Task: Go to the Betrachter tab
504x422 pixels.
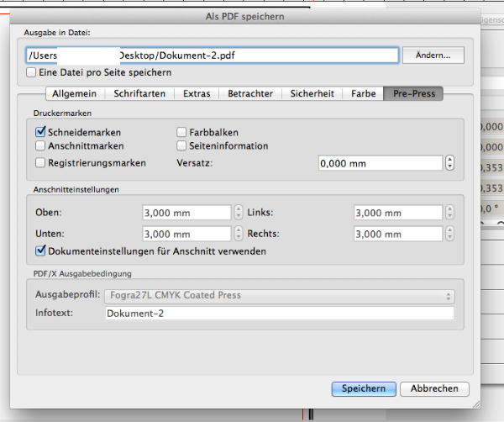Action: pyautogui.click(x=250, y=93)
